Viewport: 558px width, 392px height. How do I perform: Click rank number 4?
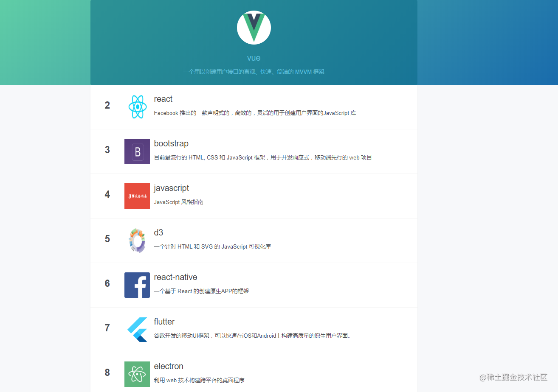[x=107, y=194]
